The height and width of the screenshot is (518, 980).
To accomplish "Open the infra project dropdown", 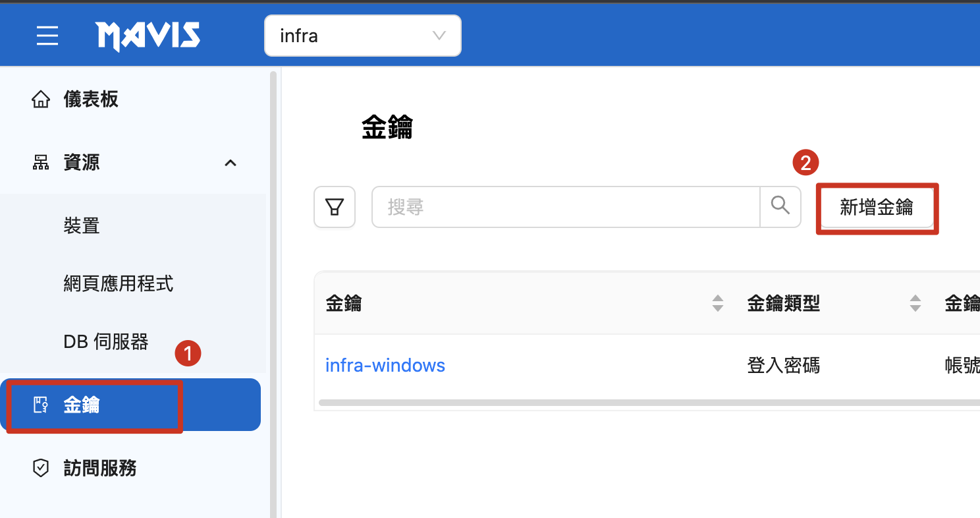I will coord(362,36).
